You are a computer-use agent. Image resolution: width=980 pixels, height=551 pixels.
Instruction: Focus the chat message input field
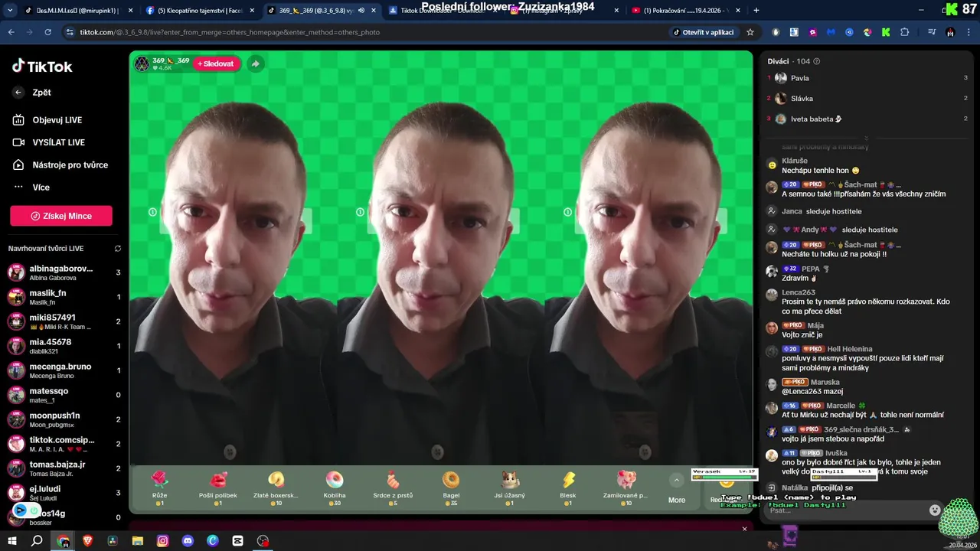click(846, 510)
